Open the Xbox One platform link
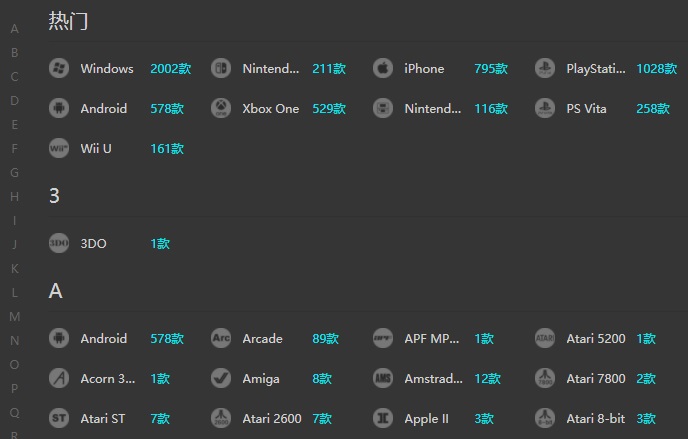The image size is (688, 439). (x=270, y=108)
